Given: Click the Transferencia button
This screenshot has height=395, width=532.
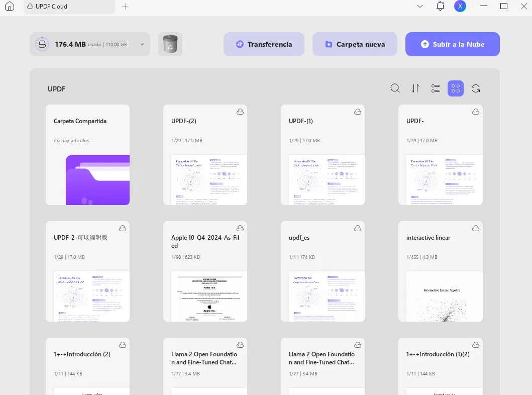Looking at the screenshot, I should pos(264,44).
